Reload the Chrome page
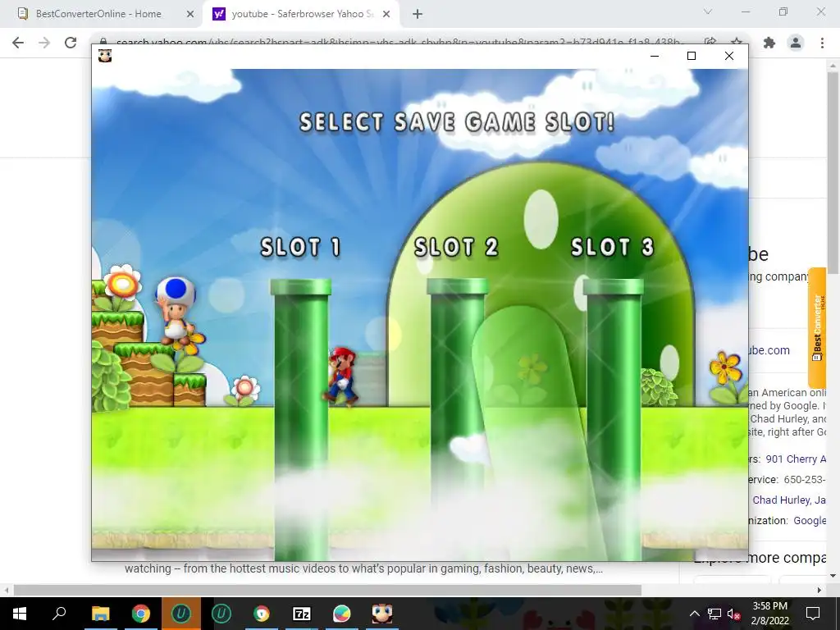The height and width of the screenshot is (630, 840). 71,43
